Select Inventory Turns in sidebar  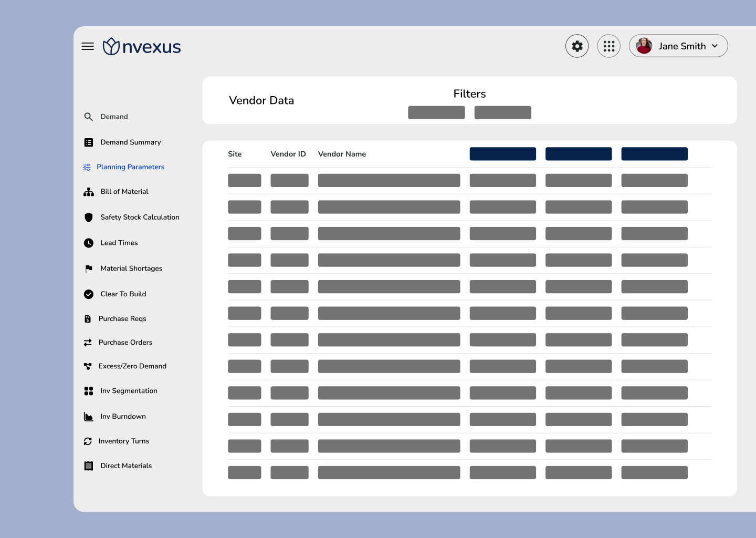tap(124, 441)
